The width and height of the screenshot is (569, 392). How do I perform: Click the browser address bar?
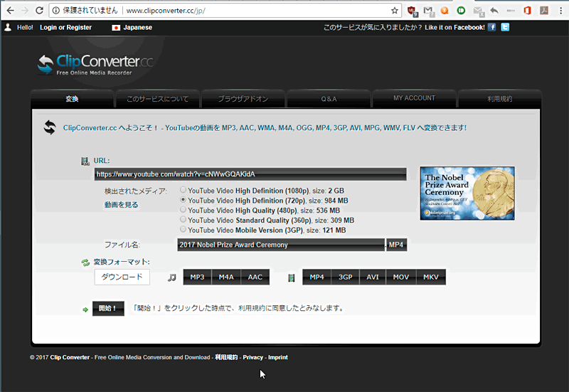[225, 11]
